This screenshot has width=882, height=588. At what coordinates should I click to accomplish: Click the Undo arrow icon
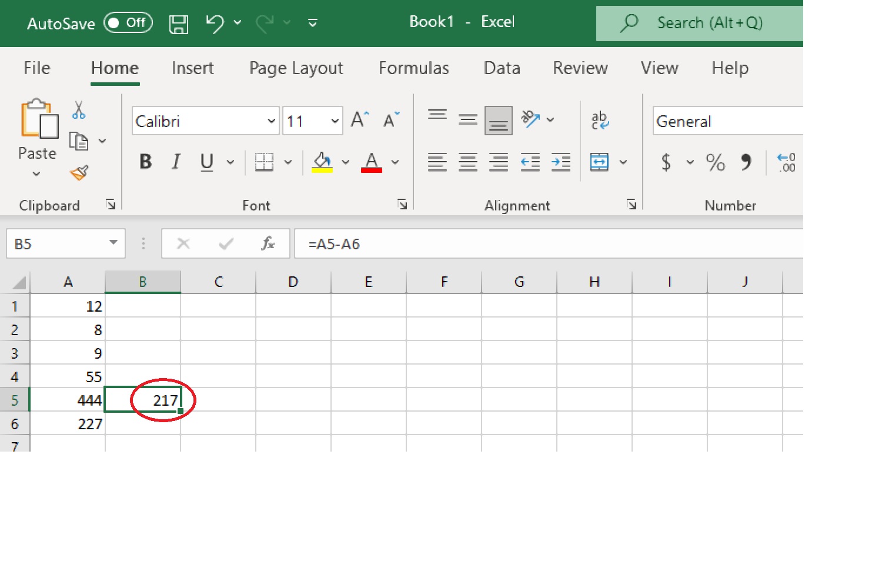pyautogui.click(x=215, y=24)
